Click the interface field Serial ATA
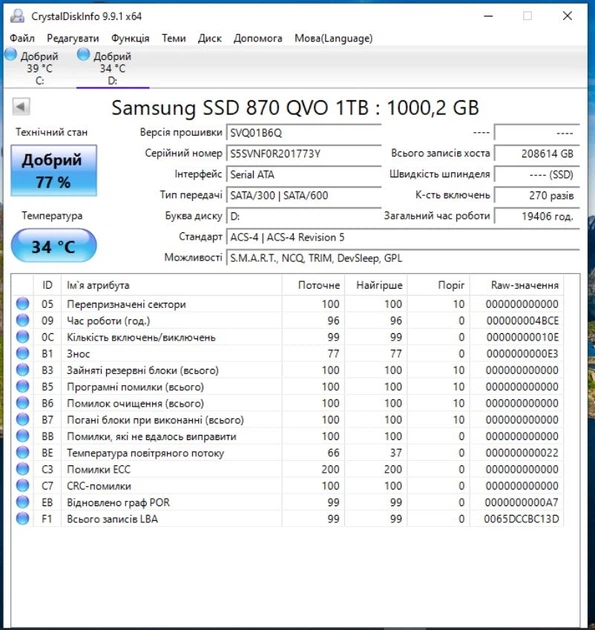Image resolution: width=595 pixels, height=630 pixels. [x=304, y=174]
